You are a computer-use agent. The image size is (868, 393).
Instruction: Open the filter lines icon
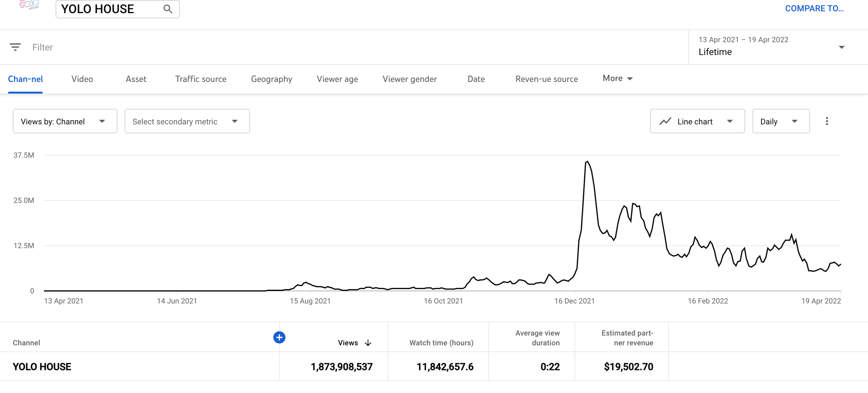15,47
